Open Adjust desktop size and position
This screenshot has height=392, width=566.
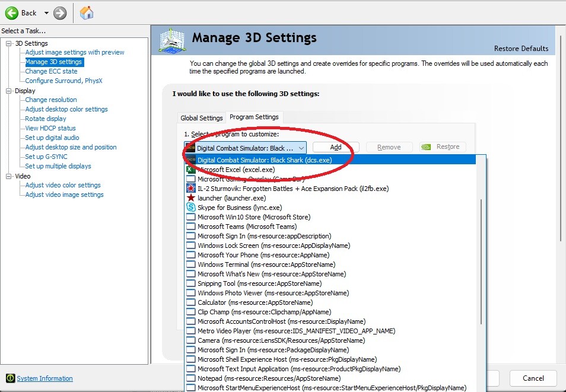71,147
